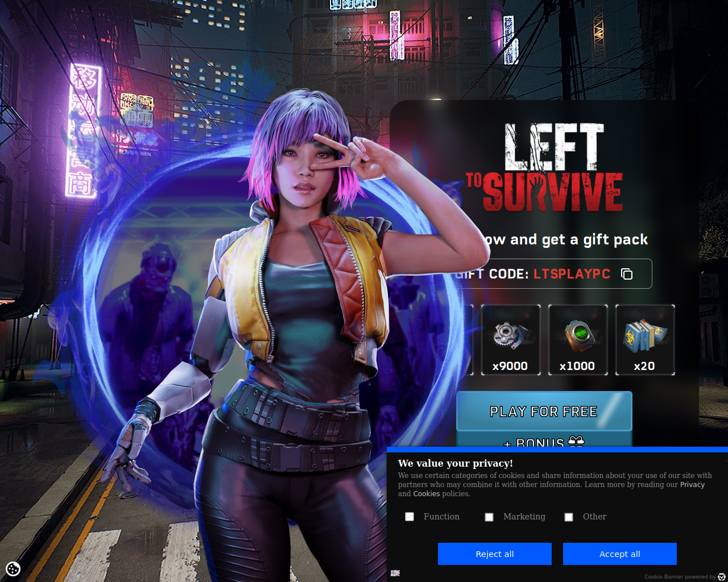This screenshot has width=728, height=582.
Task: Change banner language with the flag icon
Action: (395, 573)
